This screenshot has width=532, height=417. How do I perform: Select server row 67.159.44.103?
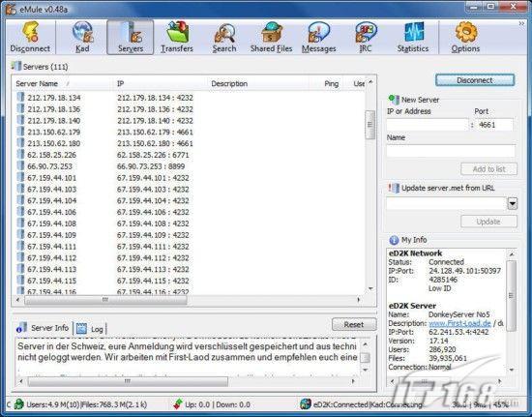(x=189, y=189)
